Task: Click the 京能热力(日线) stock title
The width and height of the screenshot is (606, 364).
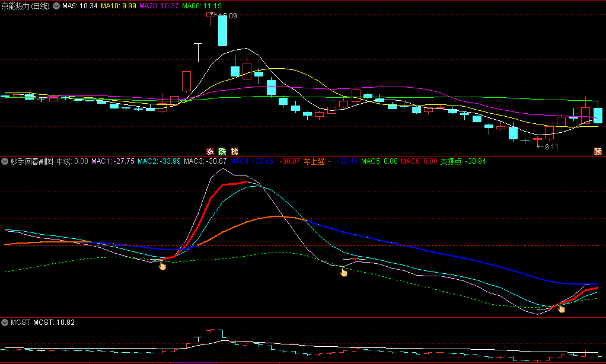Action: pos(25,6)
